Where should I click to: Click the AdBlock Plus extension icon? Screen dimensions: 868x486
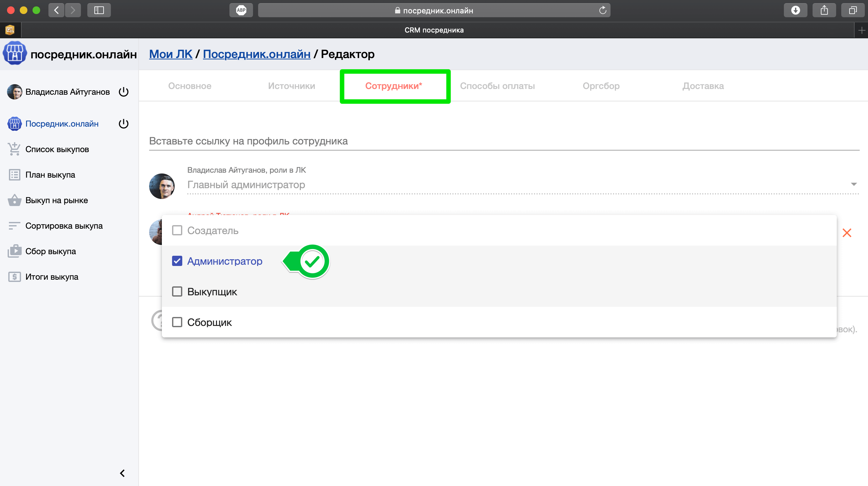pyautogui.click(x=241, y=10)
